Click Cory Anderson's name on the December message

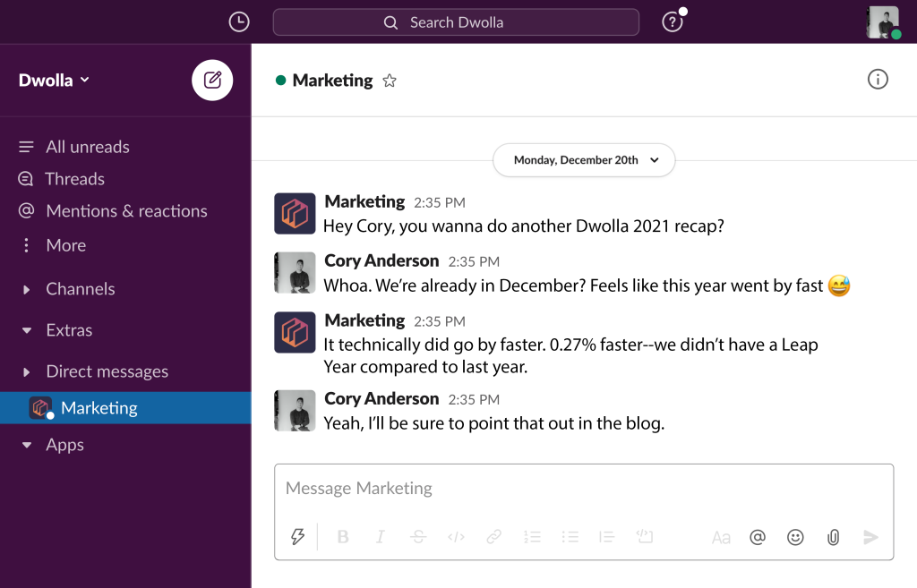(381, 260)
